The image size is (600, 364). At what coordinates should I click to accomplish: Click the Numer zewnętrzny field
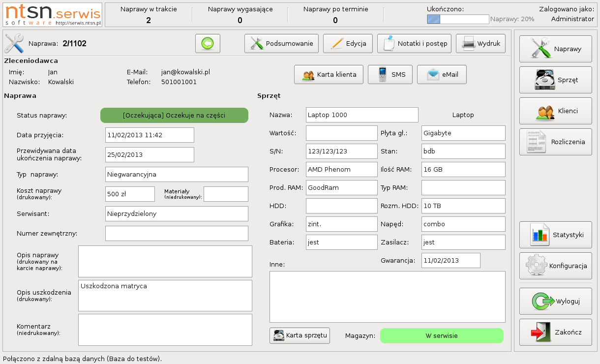click(177, 233)
